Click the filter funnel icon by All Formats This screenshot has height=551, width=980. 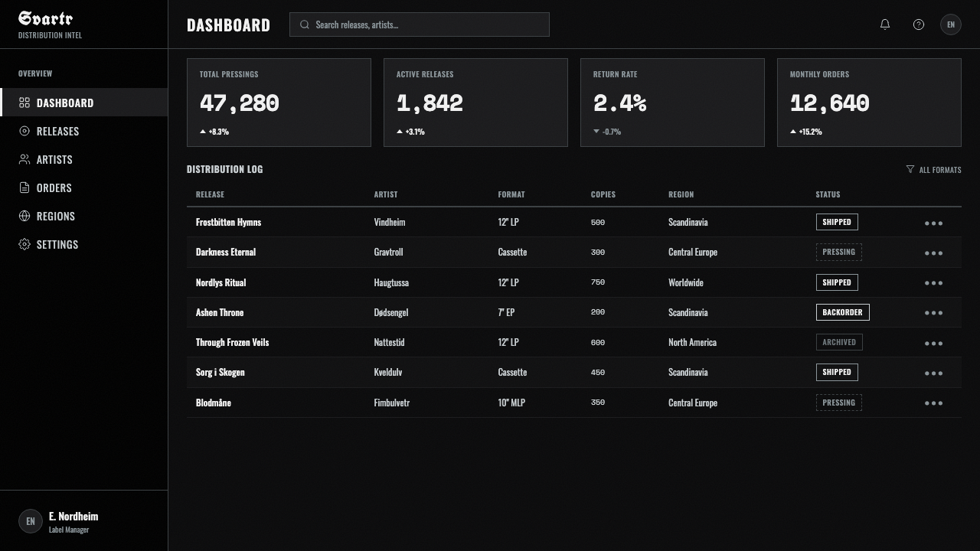point(910,169)
